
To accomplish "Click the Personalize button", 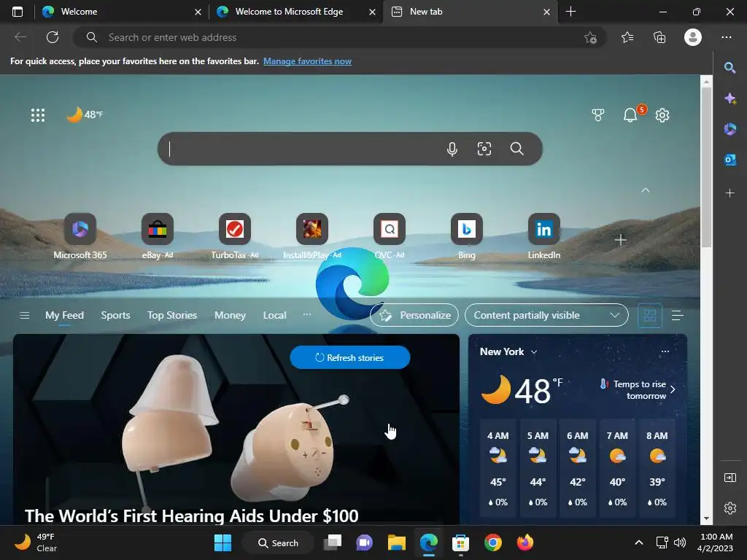I will (414, 315).
